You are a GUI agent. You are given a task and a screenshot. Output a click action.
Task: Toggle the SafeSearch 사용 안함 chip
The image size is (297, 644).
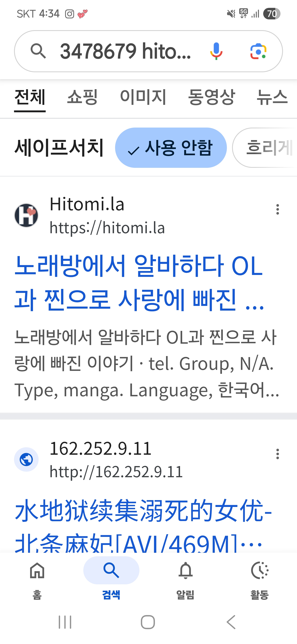click(171, 148)
